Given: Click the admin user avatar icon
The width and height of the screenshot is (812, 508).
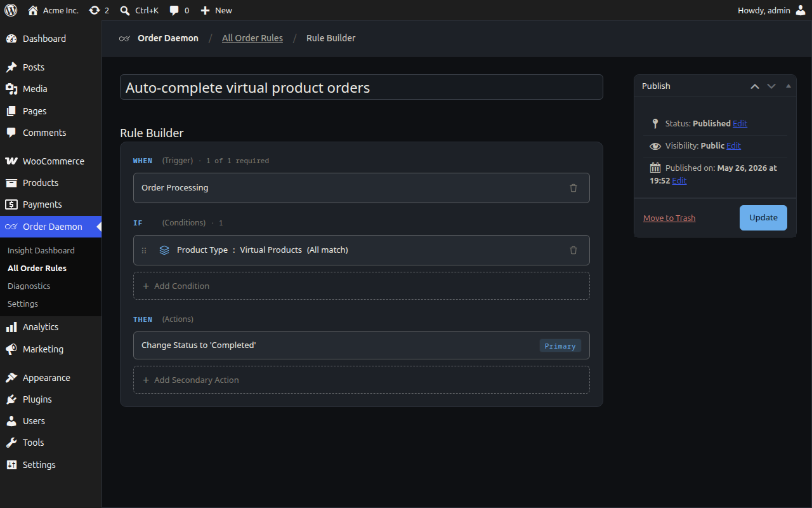Looking at the screenshot, I should 801,10.
